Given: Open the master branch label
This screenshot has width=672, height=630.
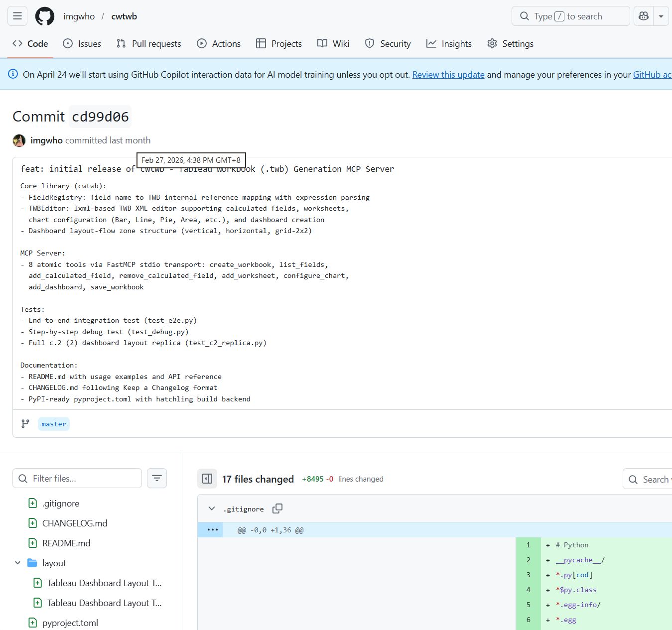Looking at the screenshot, I should click(x=54, y=424).
